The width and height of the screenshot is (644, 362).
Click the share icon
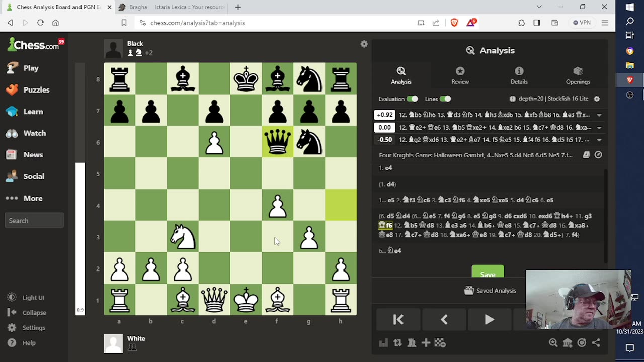click(x=596, y=343)
